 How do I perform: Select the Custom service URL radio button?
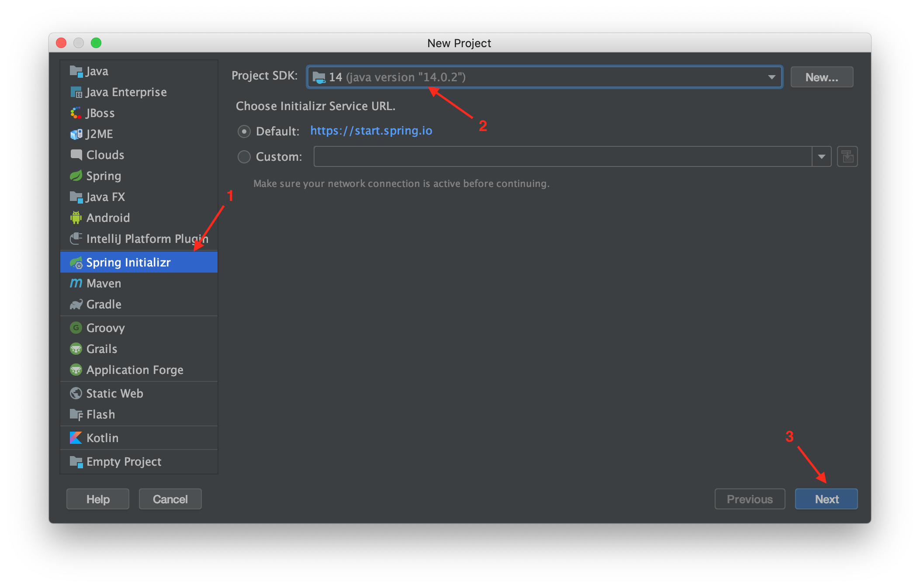pos(244,157)
